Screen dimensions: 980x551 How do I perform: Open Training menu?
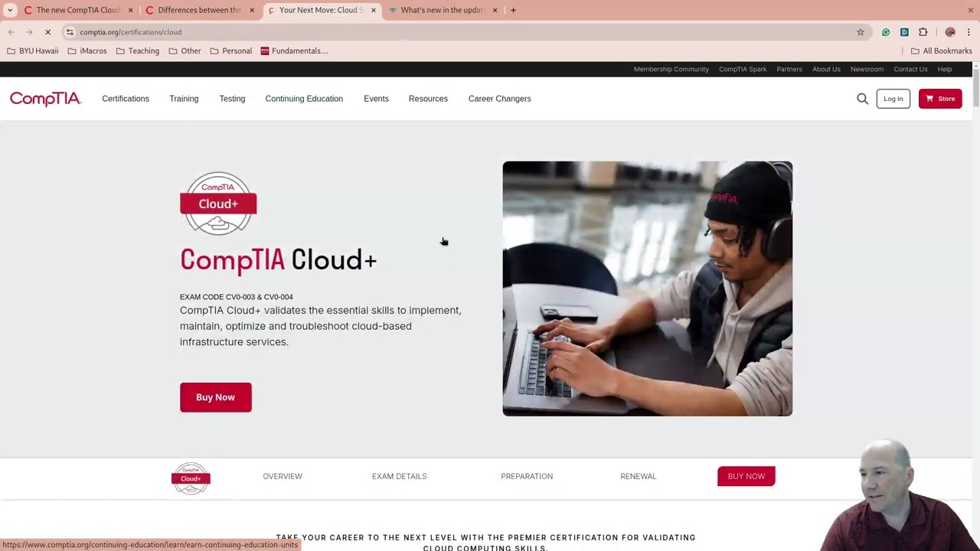tap(184, 99)
